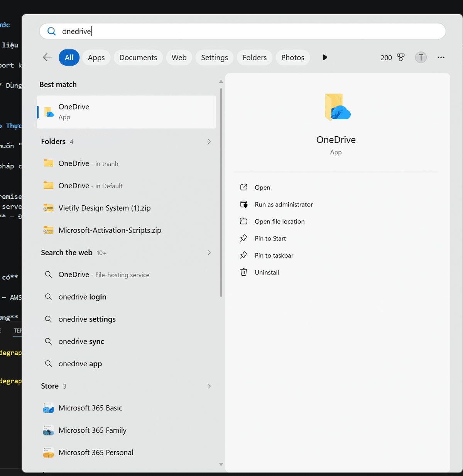Click search icon beside onedrive sync
463x476 pixels.
[48, 342]
